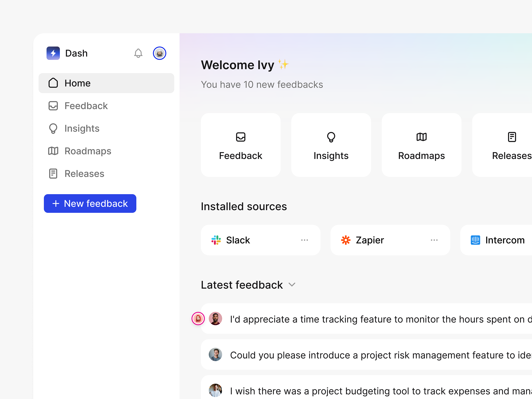Open the Intercom source card

pos(496,240)
